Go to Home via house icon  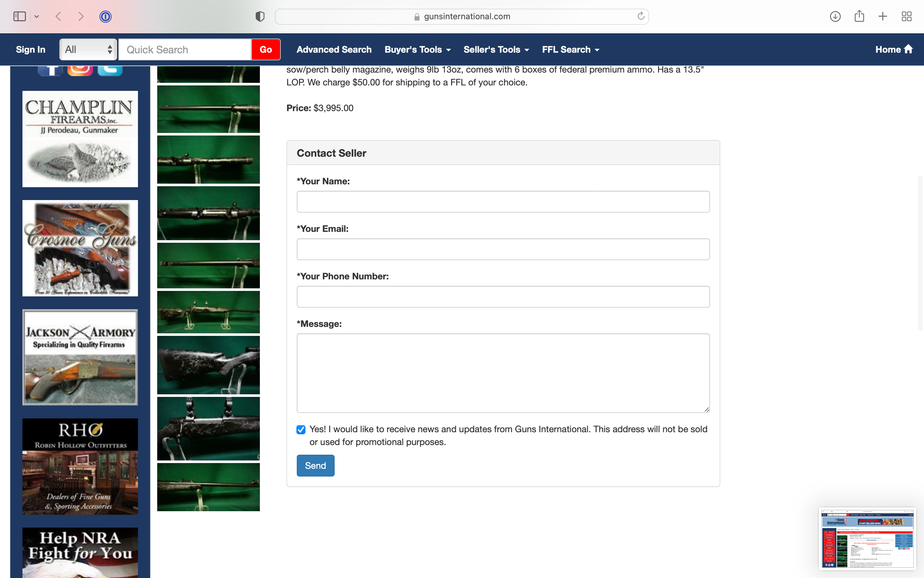tap(894, 49)
